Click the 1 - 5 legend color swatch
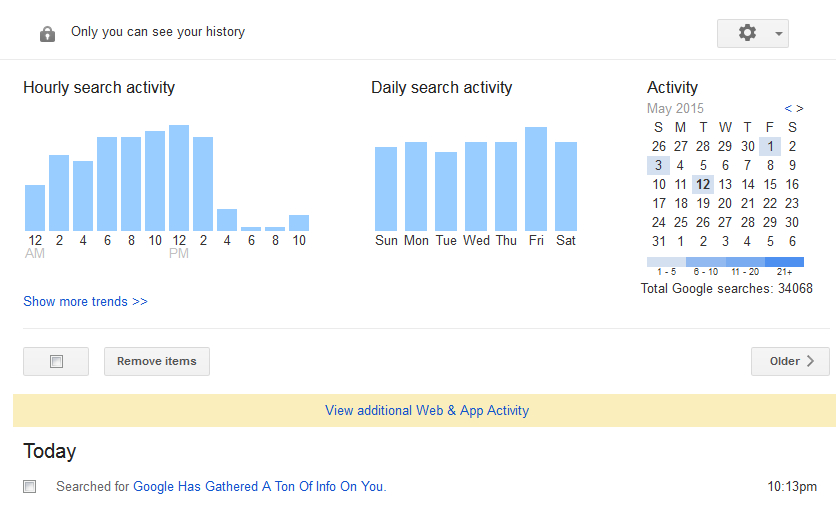This screenshot has width=836, height=506. (666, 262)
